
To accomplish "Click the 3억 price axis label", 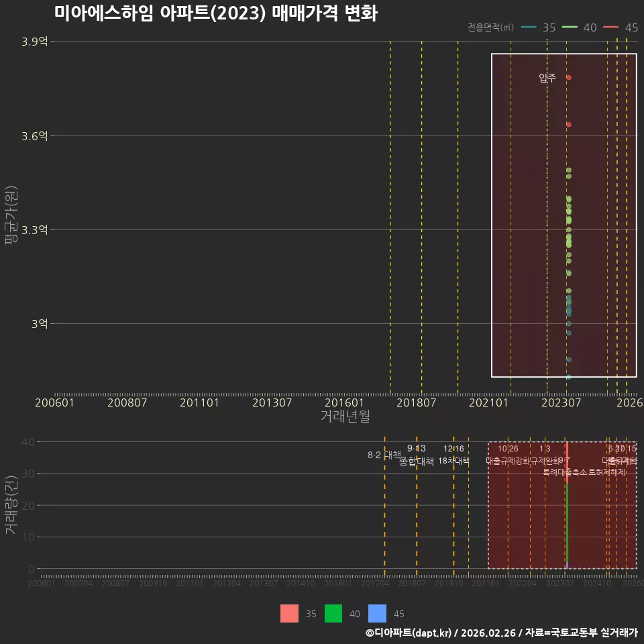I will [40, 323].
